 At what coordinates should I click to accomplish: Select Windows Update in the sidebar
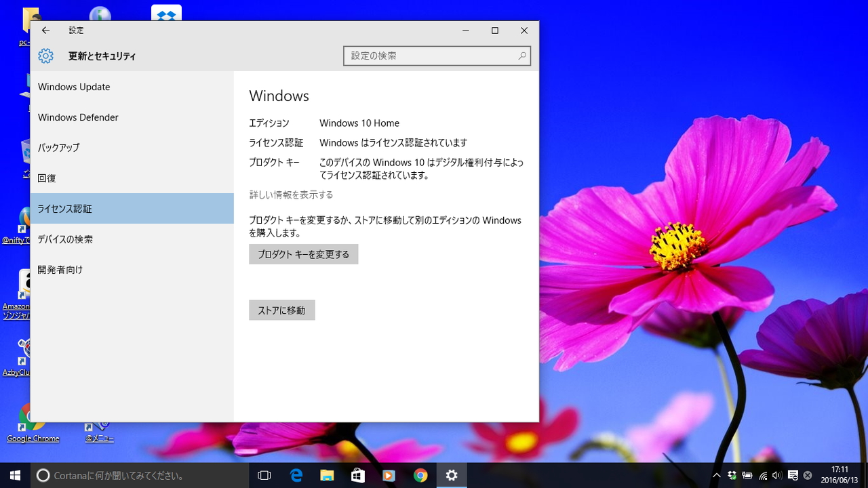74,87
